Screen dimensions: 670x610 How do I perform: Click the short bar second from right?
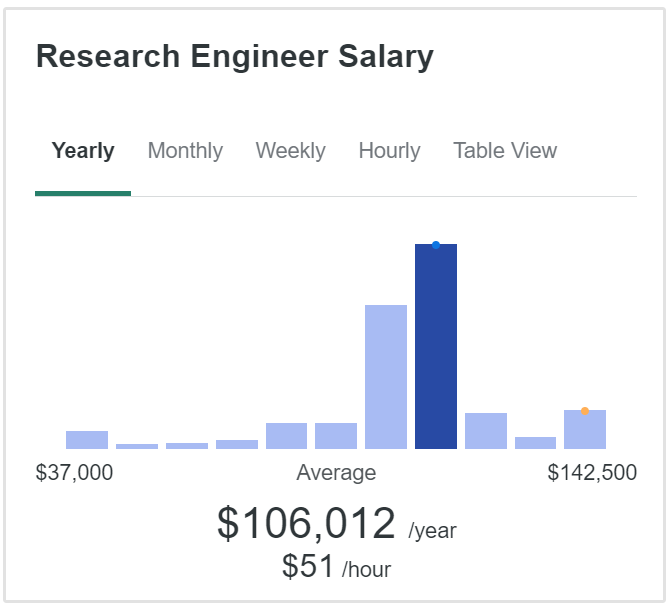click(535, 443)
